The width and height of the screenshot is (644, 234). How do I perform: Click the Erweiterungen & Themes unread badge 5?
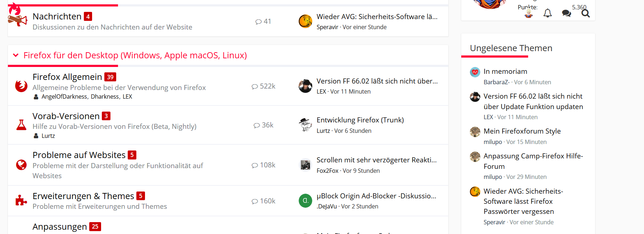(141, 196)
